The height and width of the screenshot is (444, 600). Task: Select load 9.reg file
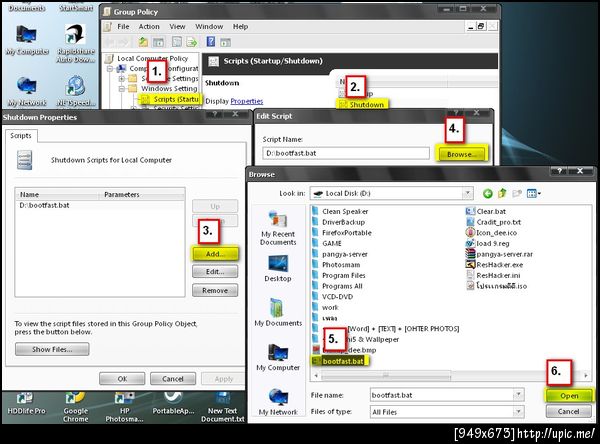[488, 243]
